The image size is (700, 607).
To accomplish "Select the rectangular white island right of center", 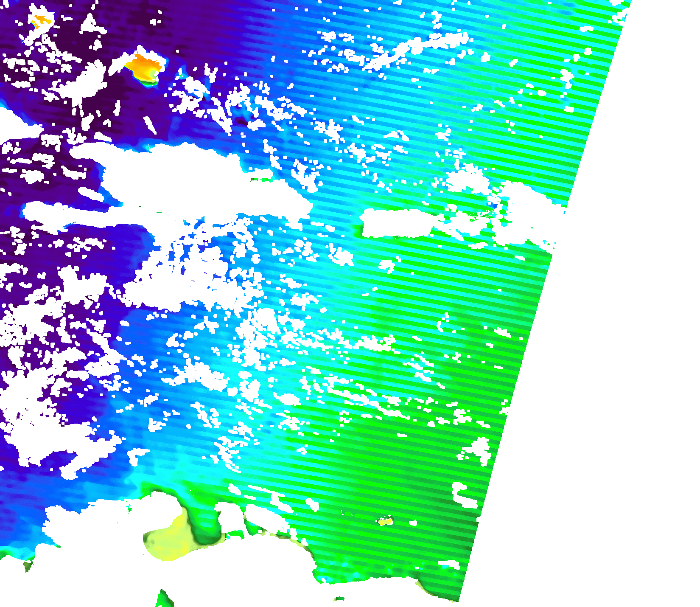I will point(397,223).
